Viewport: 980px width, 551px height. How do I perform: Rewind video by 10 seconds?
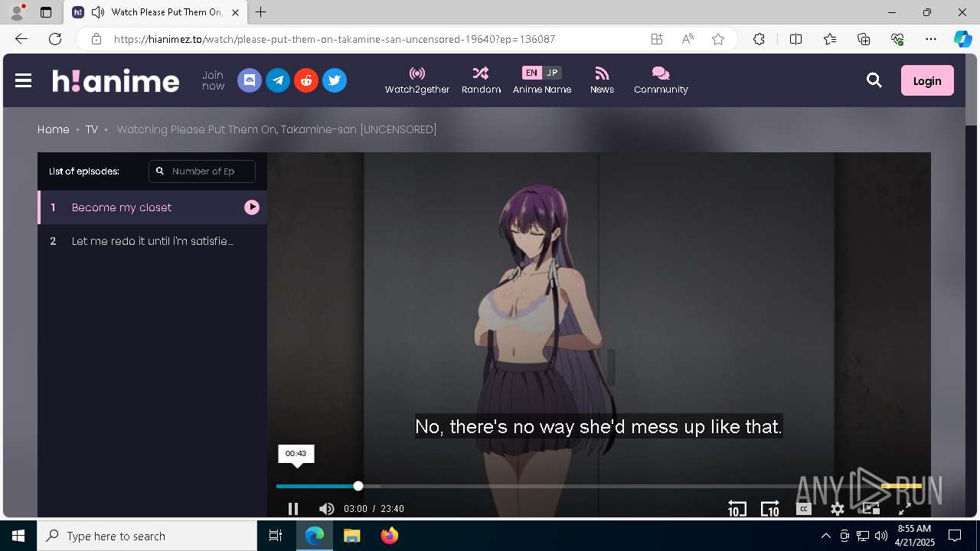[737, 509]
